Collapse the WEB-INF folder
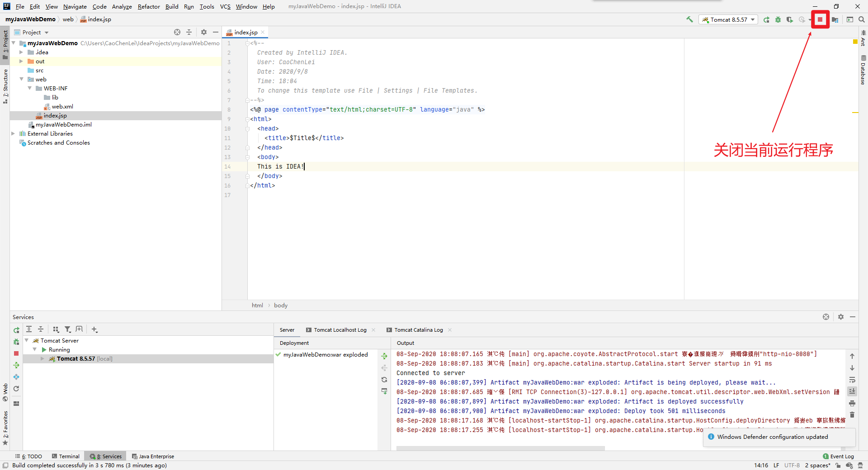This screenshot has width=868, height=470. tap(30, 88)
